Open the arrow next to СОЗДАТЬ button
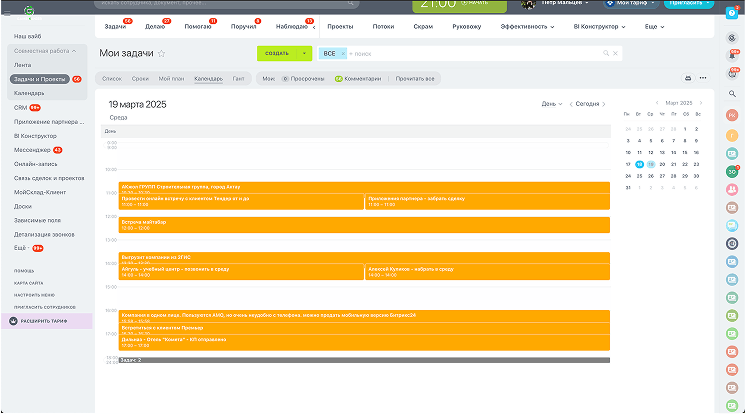Viewport: 745px width, 414px height. pos(304,53)
